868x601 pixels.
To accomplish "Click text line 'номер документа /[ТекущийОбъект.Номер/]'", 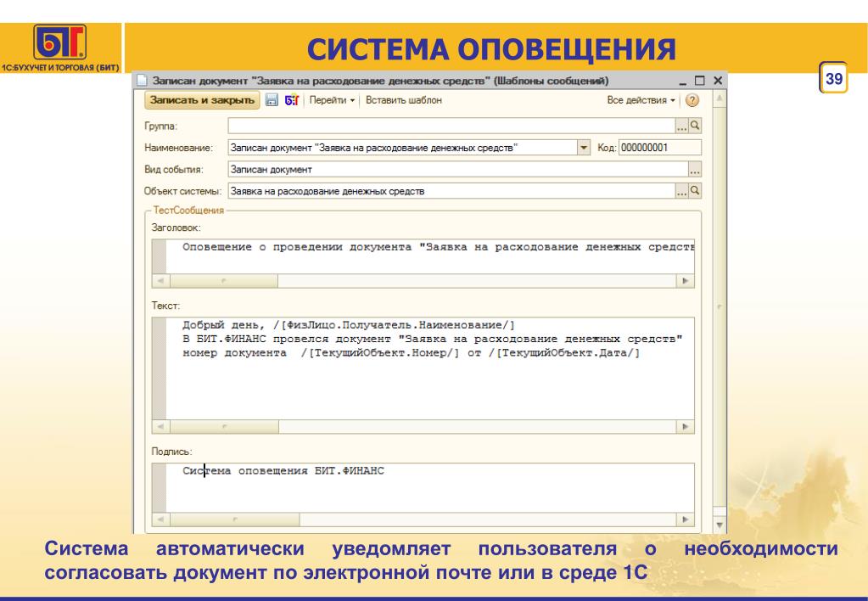I will pos(412,353).
